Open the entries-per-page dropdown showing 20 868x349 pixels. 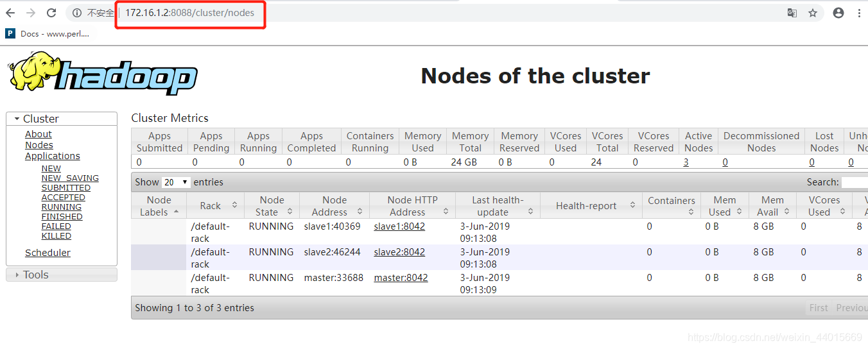click(x=177, y=182)
